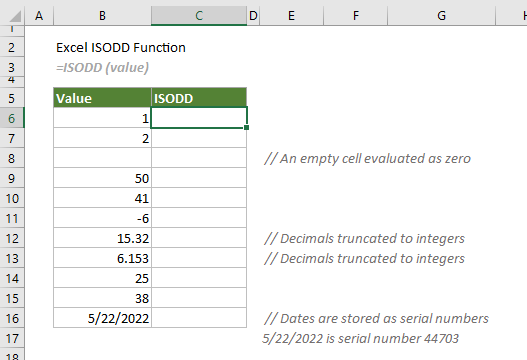527x360 pixels.
Task: Select the ISODD cell next to value 15.32
Action: point(199,238)
